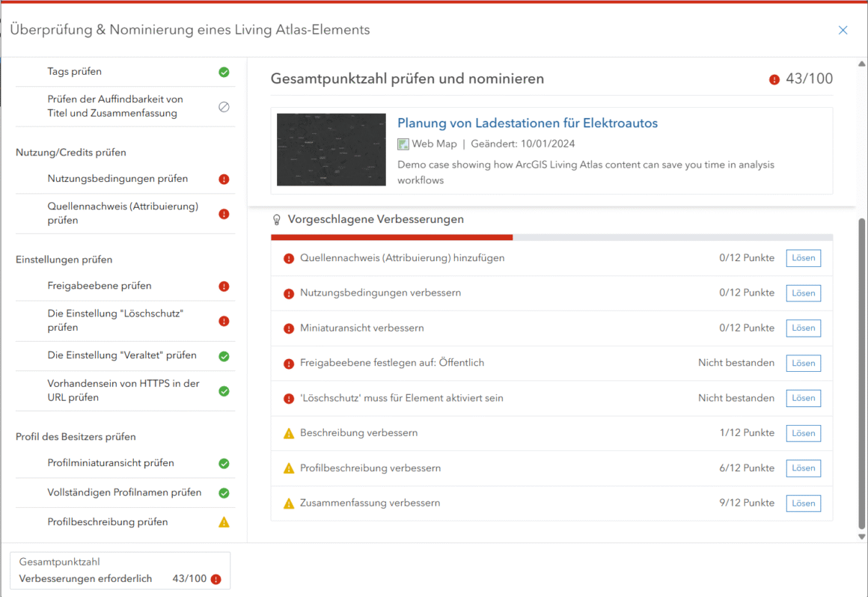Click the green check icon beside Tags prüfen
Viewport: 868px width, 597px height.
pyautogui.click(x=224, y=72)
